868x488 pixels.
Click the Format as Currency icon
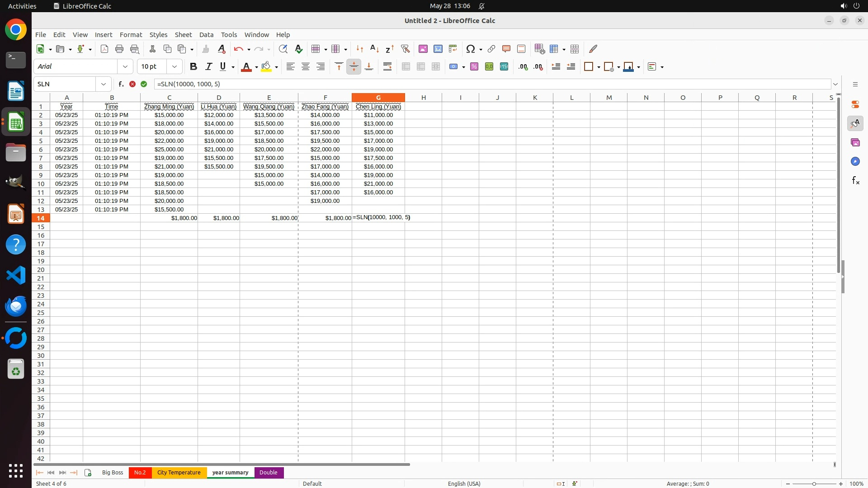click(x=453, y=67)
